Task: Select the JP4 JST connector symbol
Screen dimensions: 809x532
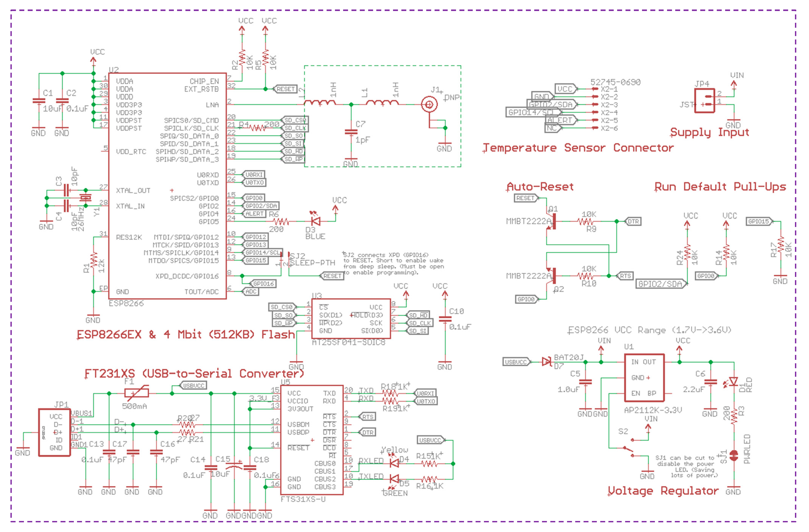Action: click(x=704, y=101)
